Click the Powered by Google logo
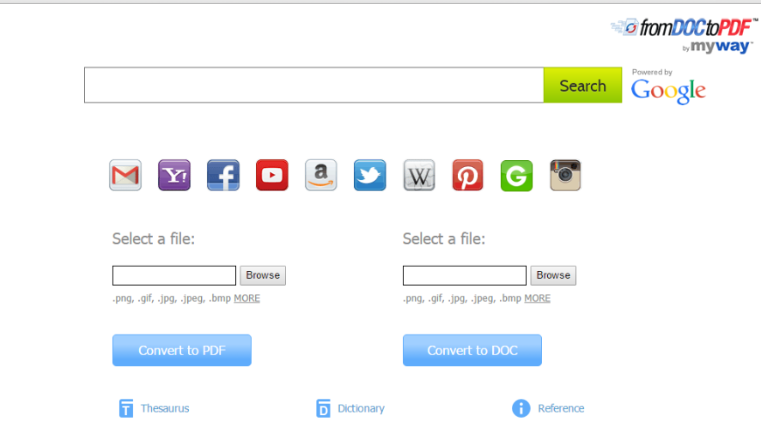This screenshot has height=442, width=761. 668,86
